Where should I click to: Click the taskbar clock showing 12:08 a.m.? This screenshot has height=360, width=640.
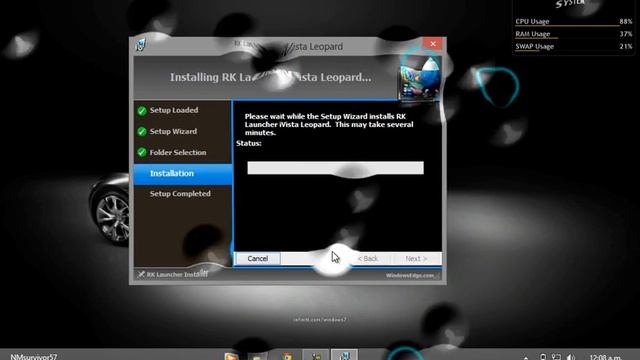coord(605,357)
